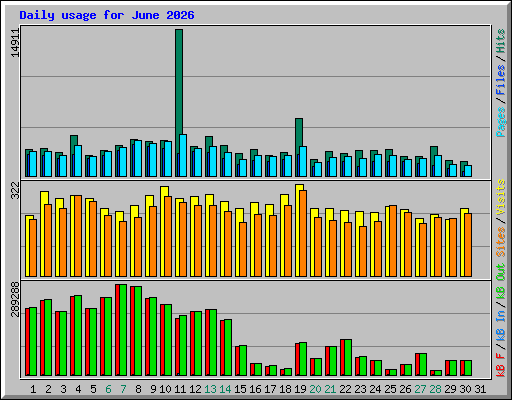Click the kB F legend label

(501, 365)
